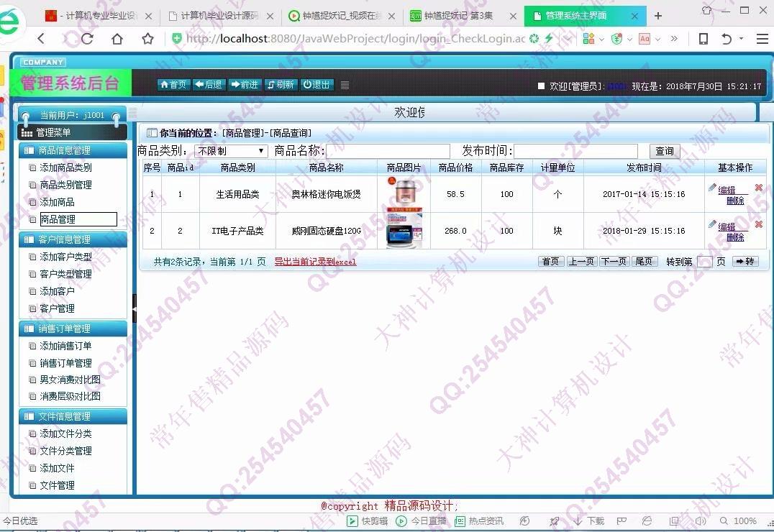Click 编辑 link for 奥林格迷你电饭煲

tap(727, 190)
